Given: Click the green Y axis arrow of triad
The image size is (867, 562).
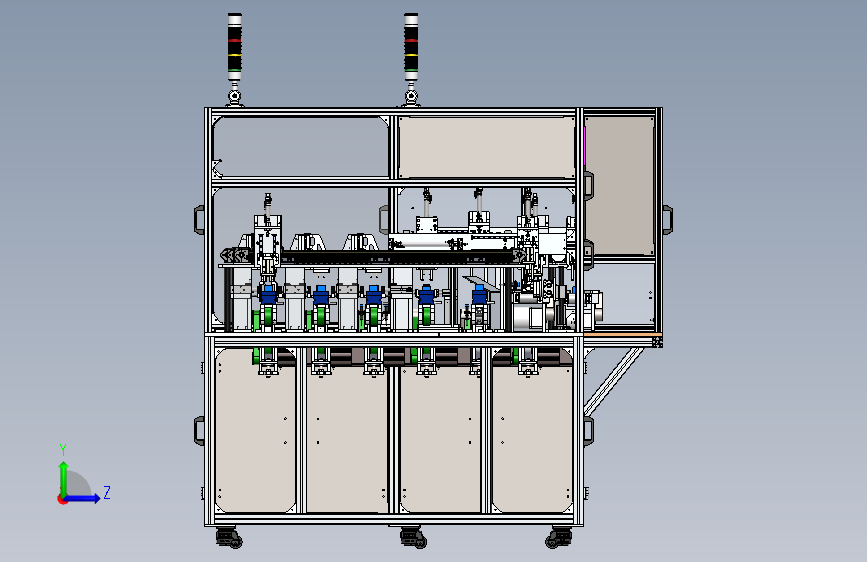Looking at the screenshot, I should (64, 478).
